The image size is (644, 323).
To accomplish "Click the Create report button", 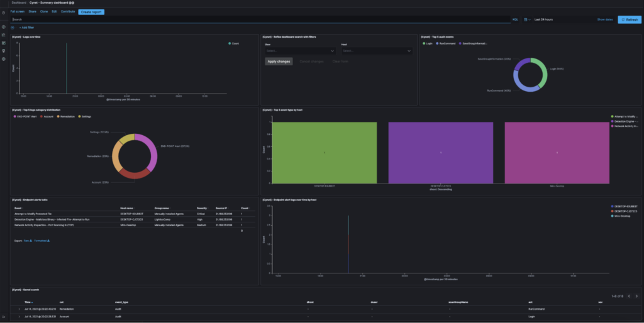I will 91,12.
